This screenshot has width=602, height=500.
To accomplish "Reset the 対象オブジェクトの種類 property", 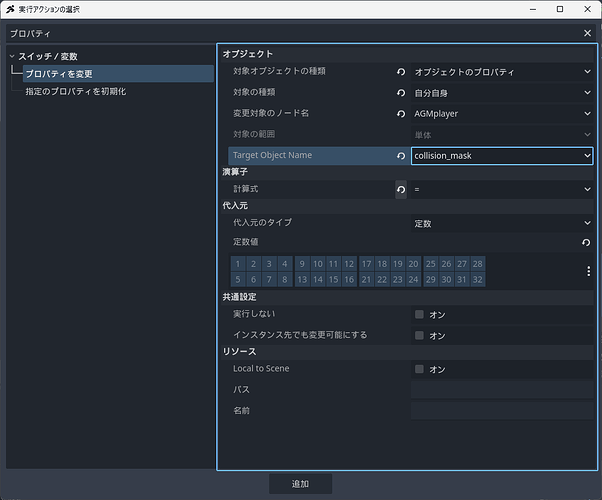I will [x=401, y=72].
